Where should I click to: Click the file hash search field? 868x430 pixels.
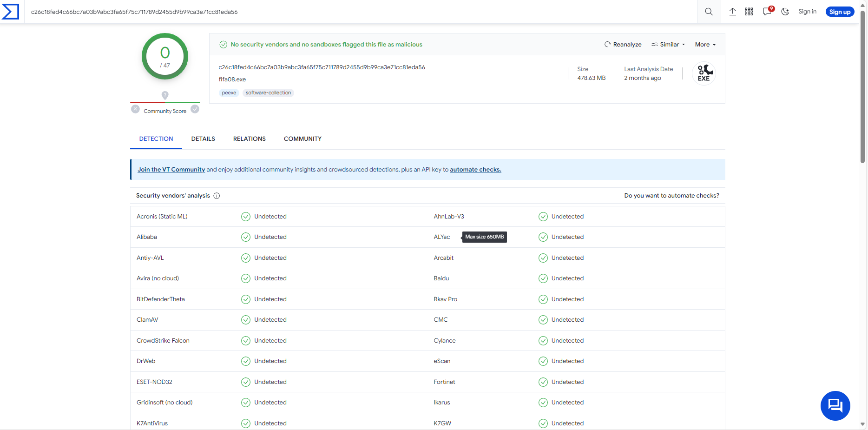(x=325, y=12)
